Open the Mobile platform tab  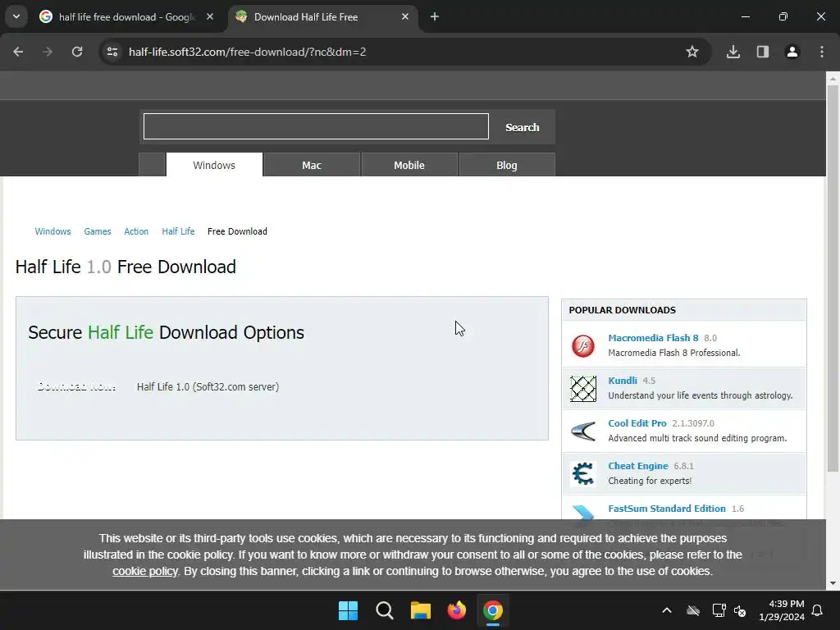tap(409, 165)
